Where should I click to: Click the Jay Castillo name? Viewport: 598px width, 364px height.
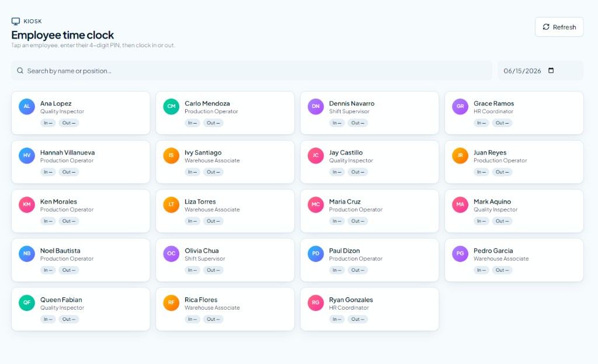tap(346, 153)
